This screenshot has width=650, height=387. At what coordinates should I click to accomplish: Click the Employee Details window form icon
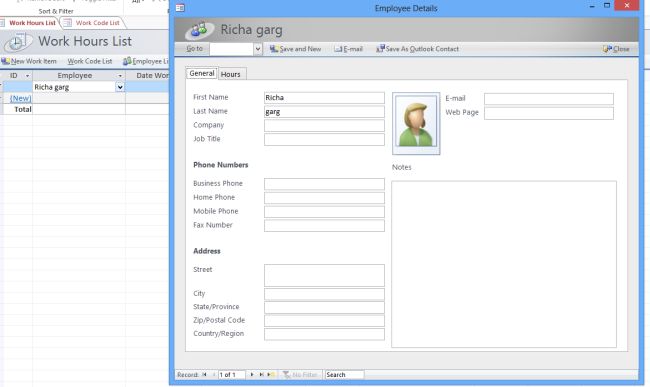180,8
